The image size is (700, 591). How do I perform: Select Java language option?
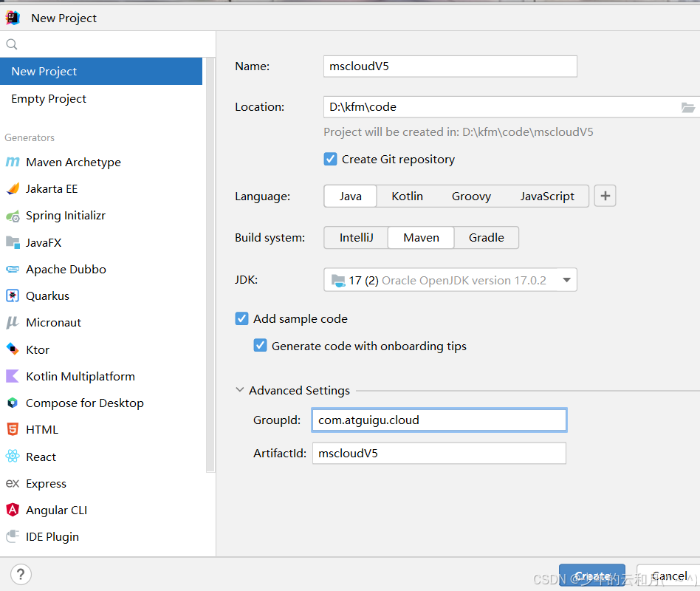pyautogui.click(x=351, y=196)
